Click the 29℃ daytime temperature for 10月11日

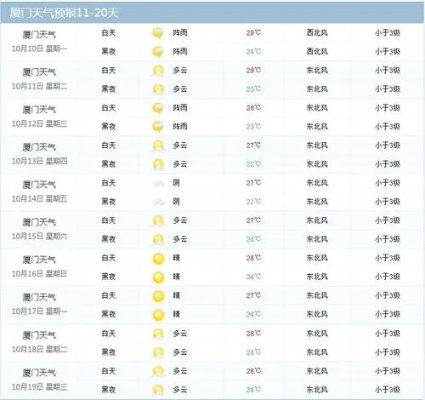[253, 71]
